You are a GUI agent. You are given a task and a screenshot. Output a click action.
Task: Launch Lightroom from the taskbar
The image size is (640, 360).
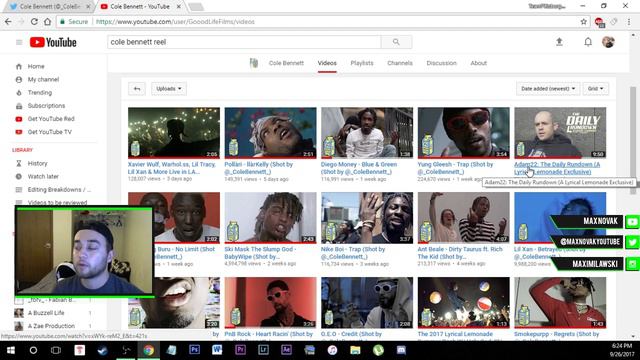[263, 350]
